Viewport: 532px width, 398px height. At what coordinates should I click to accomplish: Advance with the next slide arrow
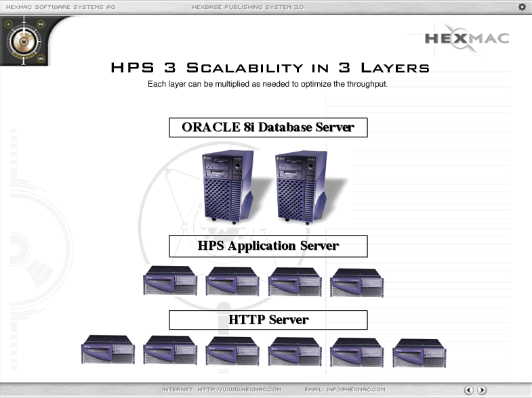(482, 390)
